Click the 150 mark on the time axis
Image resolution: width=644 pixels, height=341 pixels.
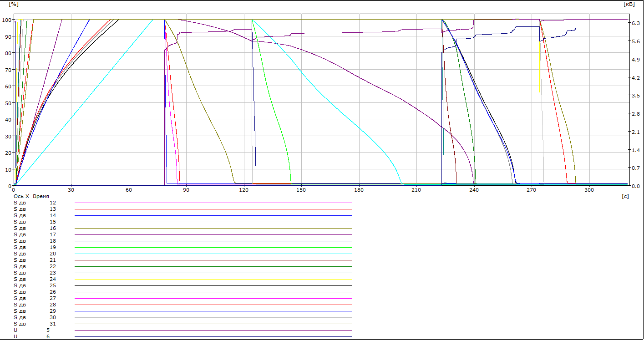click(x=301, y=190)
